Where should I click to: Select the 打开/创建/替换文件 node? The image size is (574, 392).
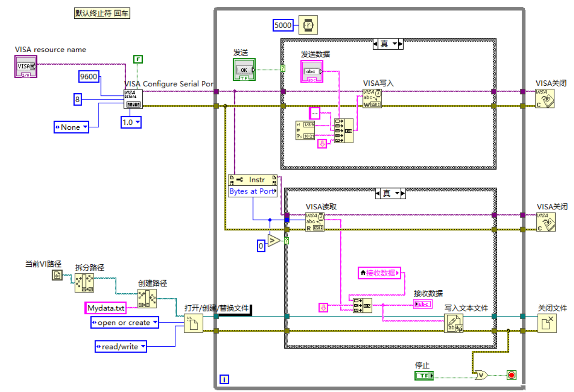pyautogui.click(x=194, y=323)
